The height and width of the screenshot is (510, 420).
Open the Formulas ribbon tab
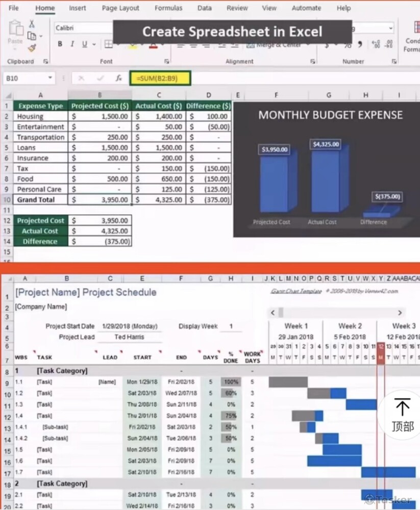tap(168, 8)
